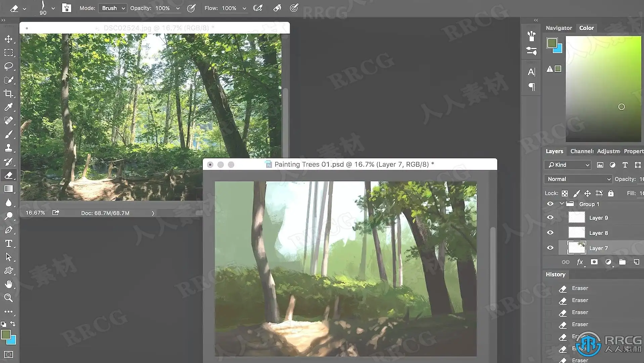Switch to the Navigator tab
This screenshot has height=363, width=644.
(x=559, y=28)
